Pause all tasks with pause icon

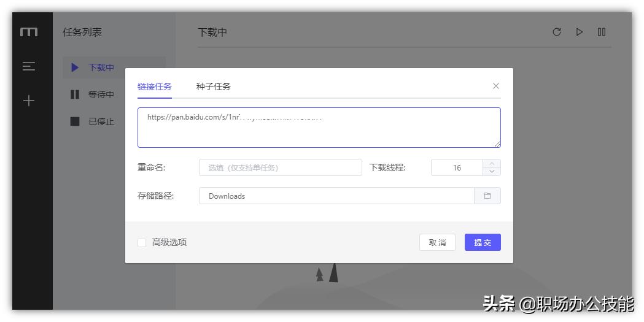(602, 32)
